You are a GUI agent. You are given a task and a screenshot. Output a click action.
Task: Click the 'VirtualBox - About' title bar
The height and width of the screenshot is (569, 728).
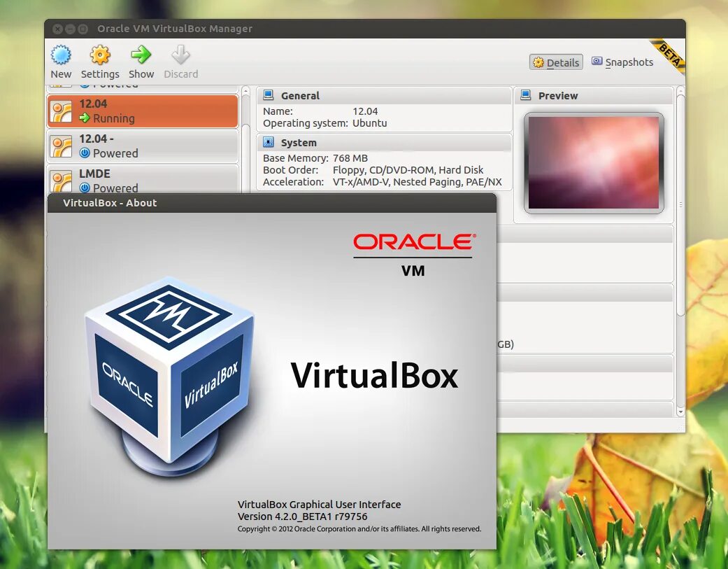(272, 203)
